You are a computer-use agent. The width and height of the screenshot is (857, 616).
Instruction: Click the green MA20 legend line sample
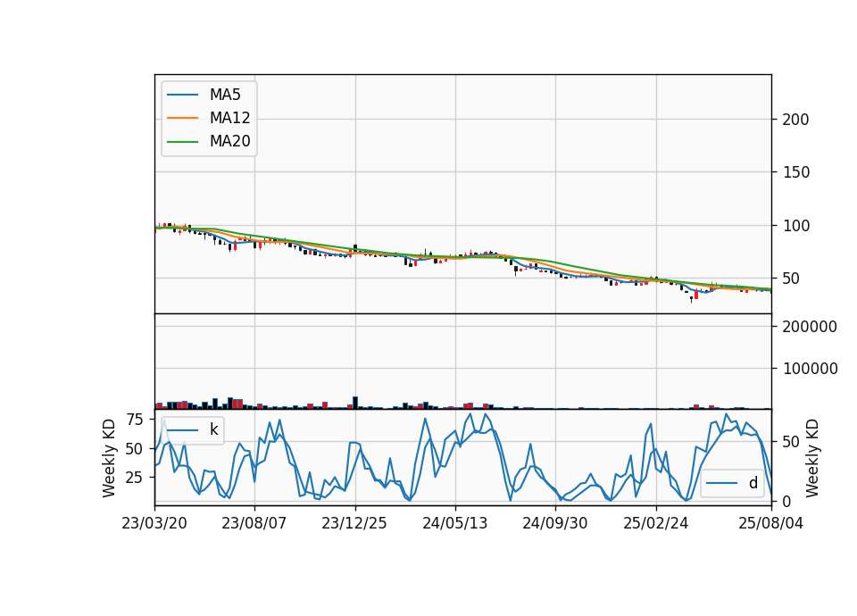(x=182, y=142)
